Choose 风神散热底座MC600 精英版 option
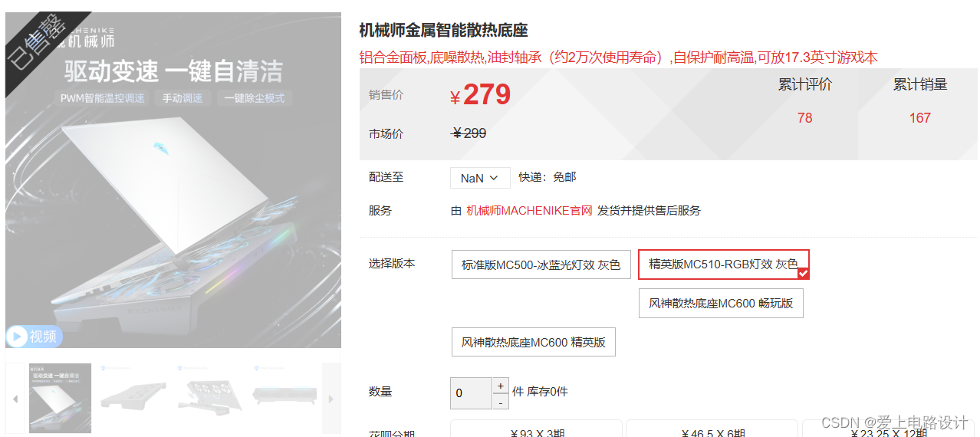980x437 pixels. pos(533,342)
